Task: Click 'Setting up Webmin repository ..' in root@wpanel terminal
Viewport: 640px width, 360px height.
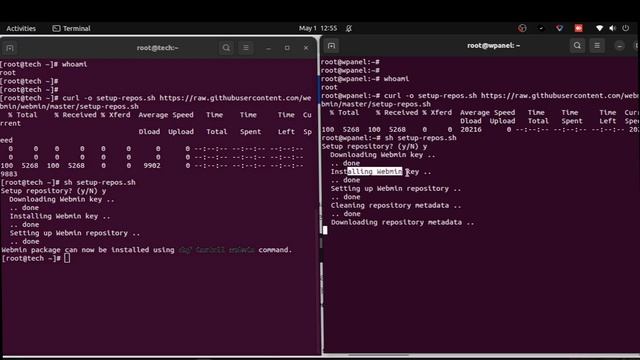Action: pos(396,189)
